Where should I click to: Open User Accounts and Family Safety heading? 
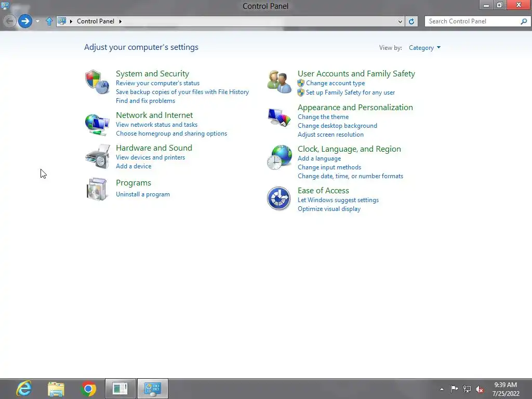tap(356, 74)
